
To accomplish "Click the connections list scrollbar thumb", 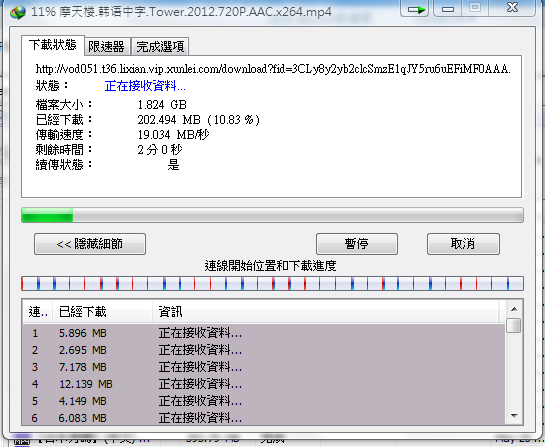I will (514, 326).
